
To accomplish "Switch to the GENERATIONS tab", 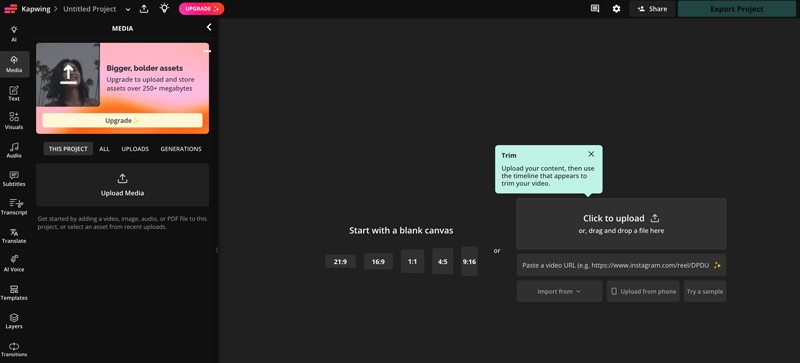I will [x=181, y=149].
